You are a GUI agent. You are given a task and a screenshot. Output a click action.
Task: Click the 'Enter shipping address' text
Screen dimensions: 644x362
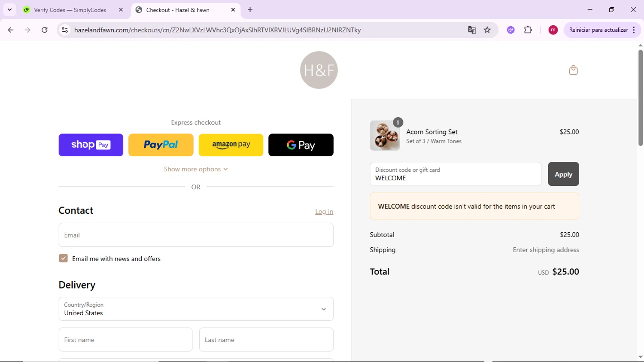[546, 250]
